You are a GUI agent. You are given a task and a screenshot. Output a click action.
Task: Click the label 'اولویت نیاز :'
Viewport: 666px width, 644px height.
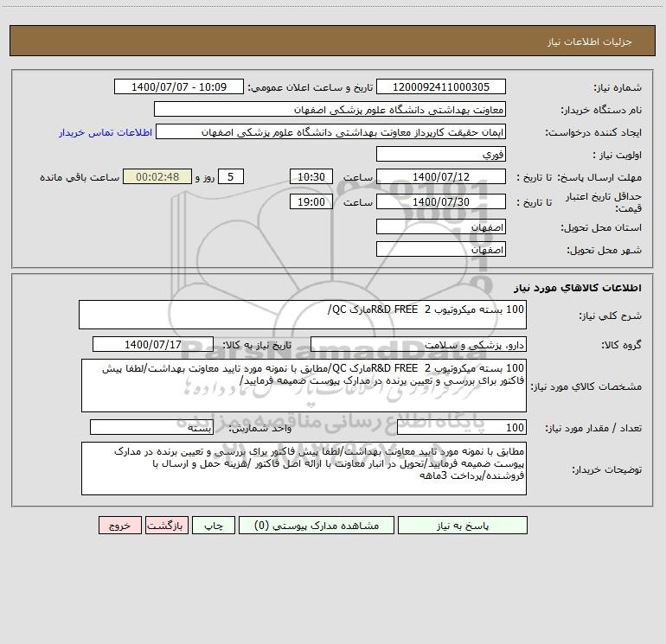coord(618,156)
